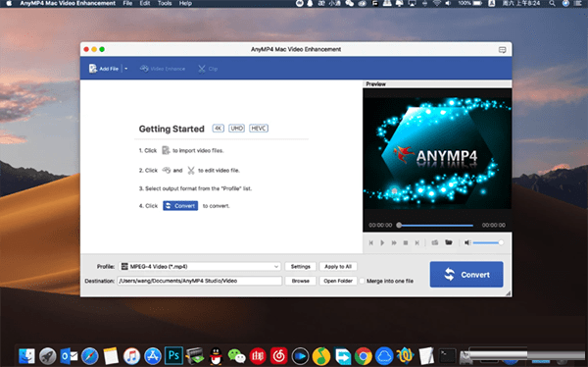Viewport: 588px width, 367px height.
Task: Open WeChat from the dock
Action: pyautogui.click(x=236, y=356)
